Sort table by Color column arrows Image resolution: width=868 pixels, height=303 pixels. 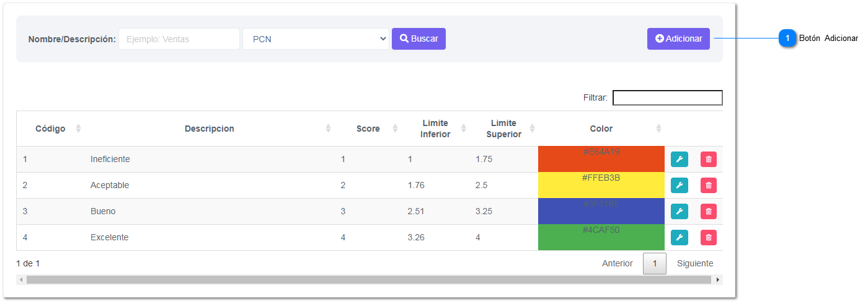point(658,129)
